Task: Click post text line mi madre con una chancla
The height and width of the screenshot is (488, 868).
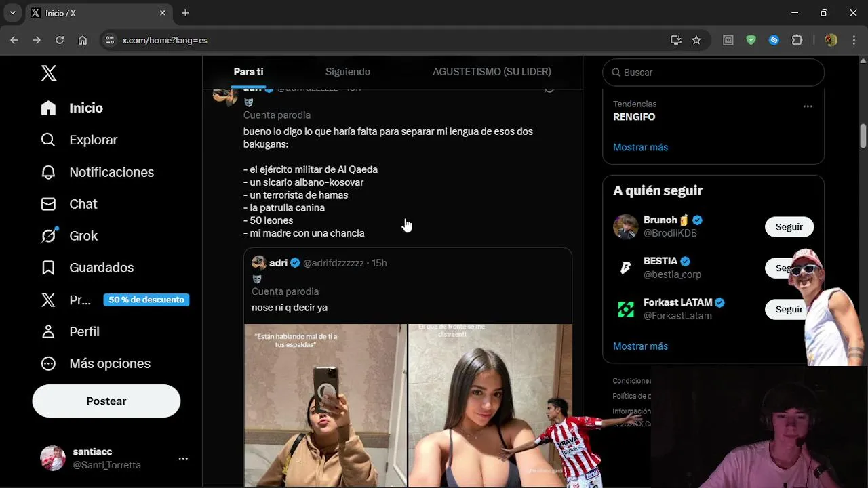Action: pyautogui.click(x=304, y=233)
